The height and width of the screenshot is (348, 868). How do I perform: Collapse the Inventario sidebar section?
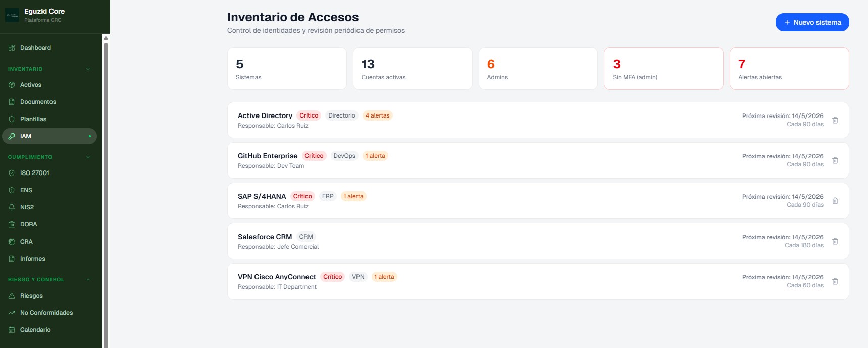point(88,69)
